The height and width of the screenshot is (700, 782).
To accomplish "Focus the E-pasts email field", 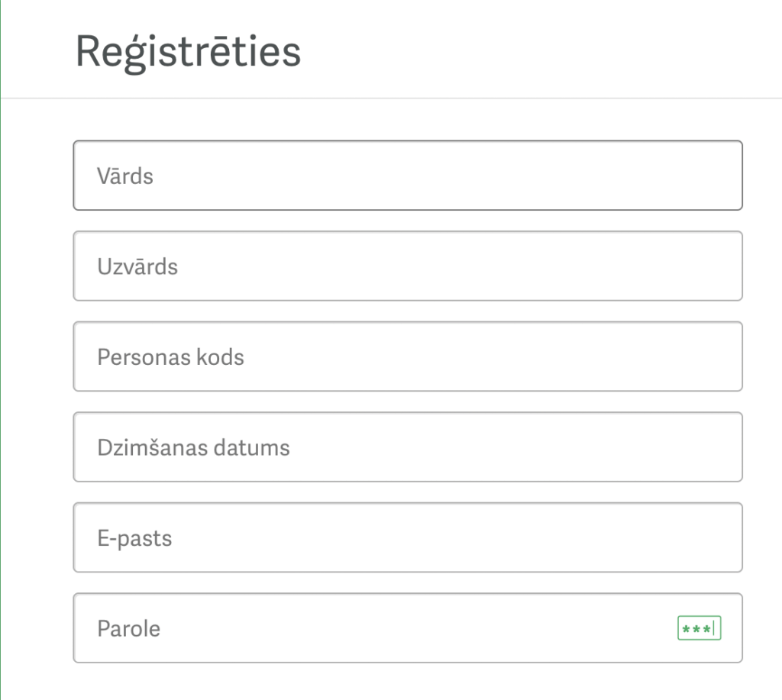I will 407,537.
